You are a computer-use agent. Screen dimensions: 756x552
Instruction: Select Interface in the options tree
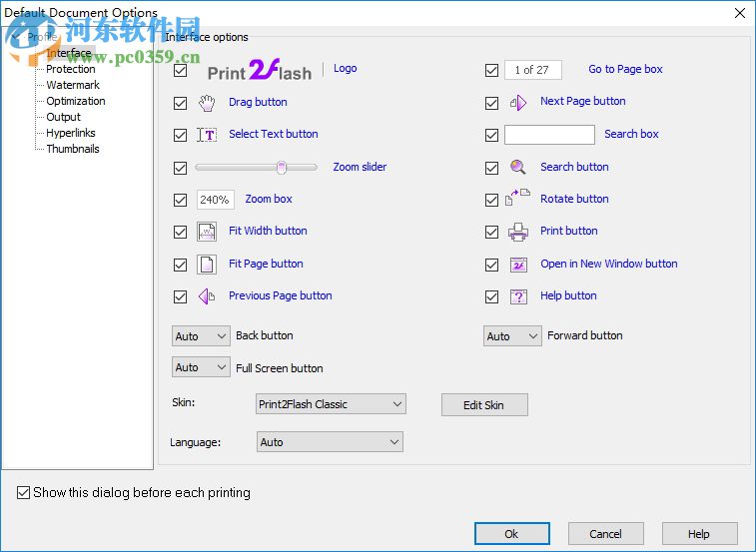pyautogui.click(x=69, y=53)
